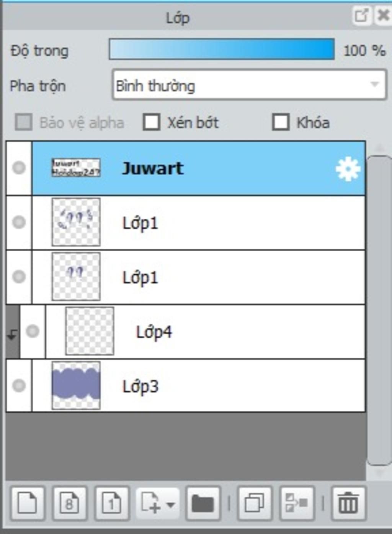Screen dimensions: 392x534
Task: Enable the Xén bớt checkbox
Action: 151,123
